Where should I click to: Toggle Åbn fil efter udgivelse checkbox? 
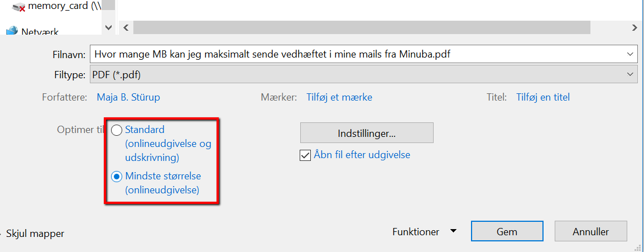pos(305,155)
